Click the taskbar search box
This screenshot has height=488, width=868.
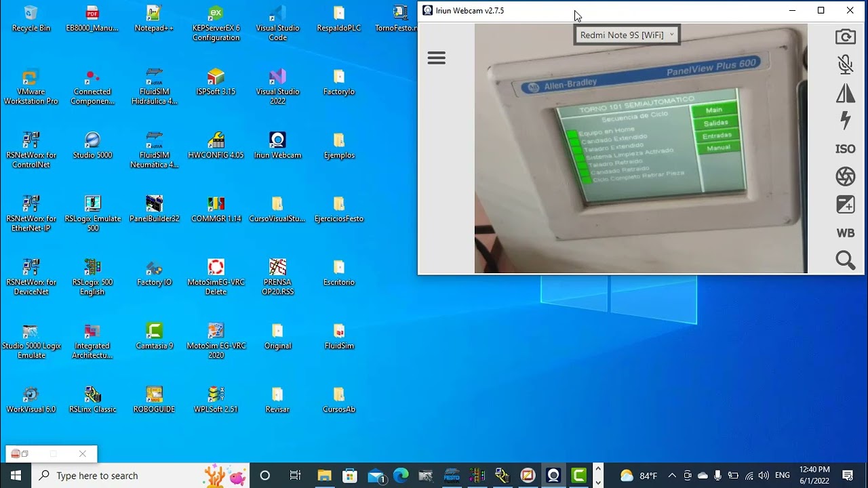click(142, 476)
